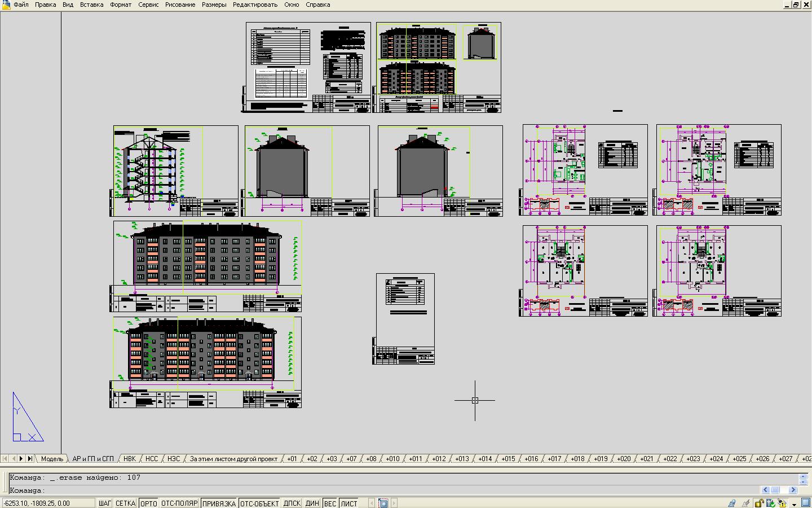Click the yellow warning notification tray icon
The image size is (812, 508).
(782, 503)
